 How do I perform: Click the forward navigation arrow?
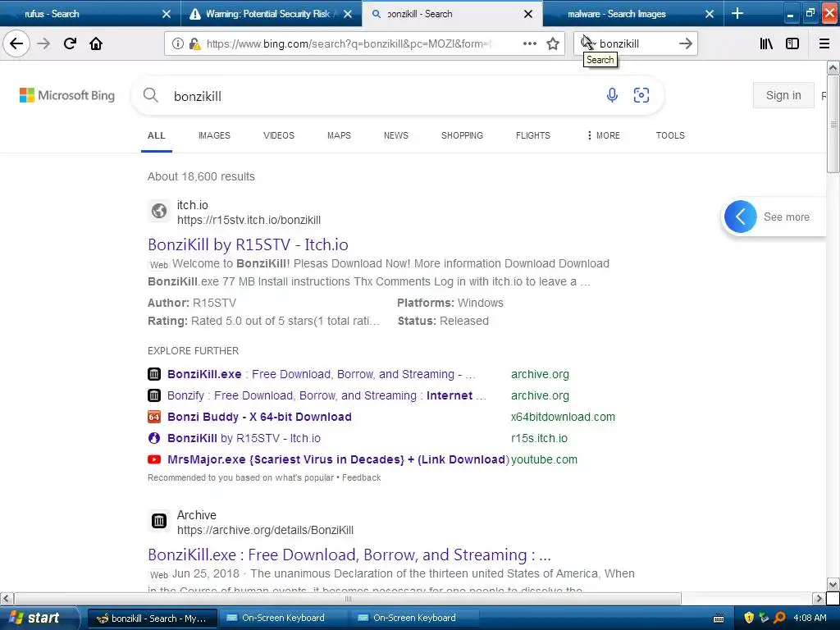point(43,43)
